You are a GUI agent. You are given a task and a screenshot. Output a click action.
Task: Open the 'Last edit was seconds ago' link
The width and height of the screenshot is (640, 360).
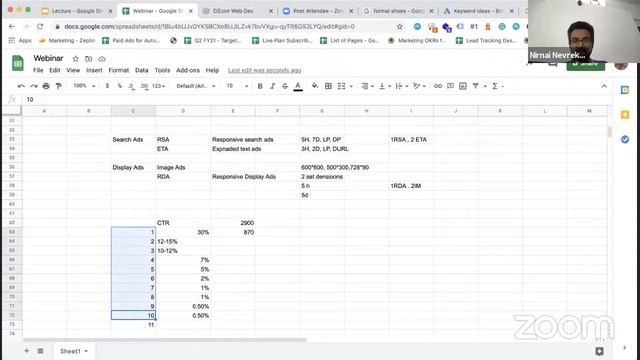pos(264,70)
